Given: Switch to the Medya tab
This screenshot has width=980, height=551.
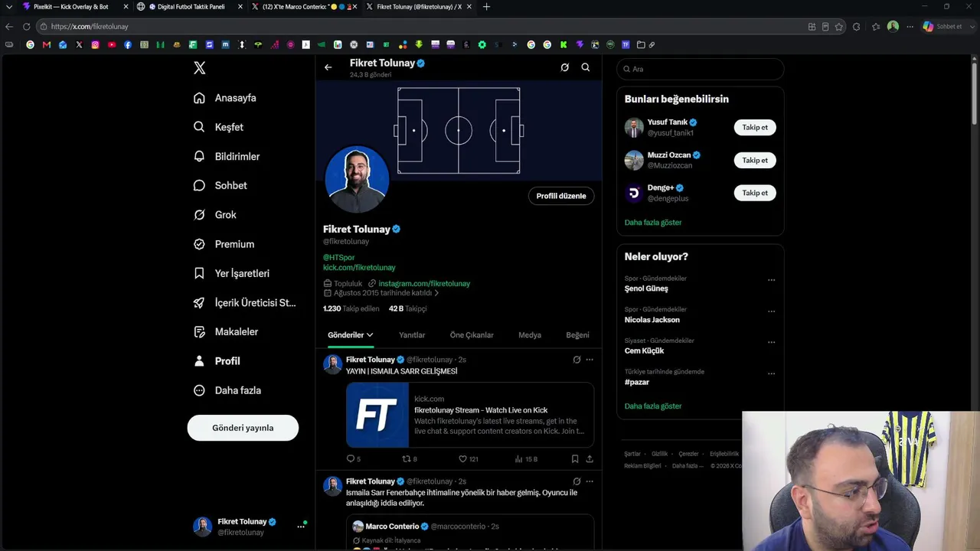Looking at the screenshot, I should (x=530, y=335).
